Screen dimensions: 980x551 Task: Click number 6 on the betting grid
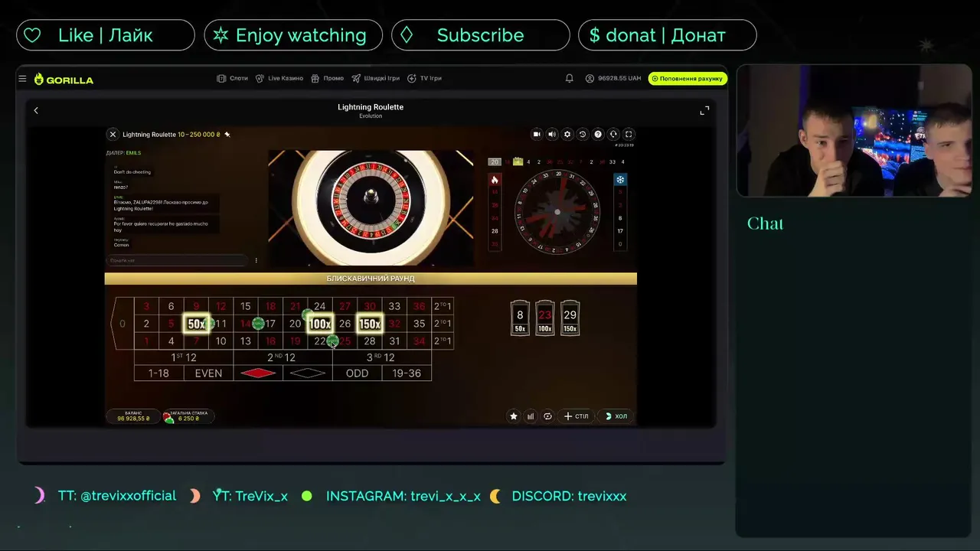(x=171, y=306)
